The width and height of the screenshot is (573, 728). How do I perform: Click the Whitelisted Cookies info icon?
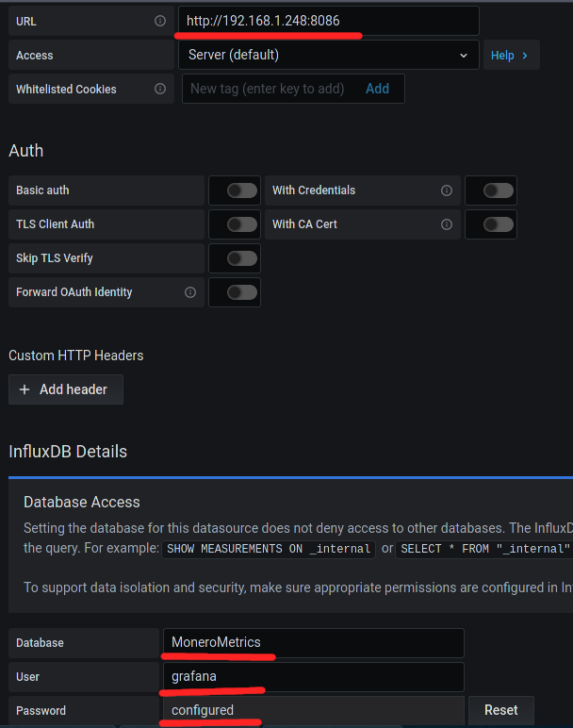159,89
